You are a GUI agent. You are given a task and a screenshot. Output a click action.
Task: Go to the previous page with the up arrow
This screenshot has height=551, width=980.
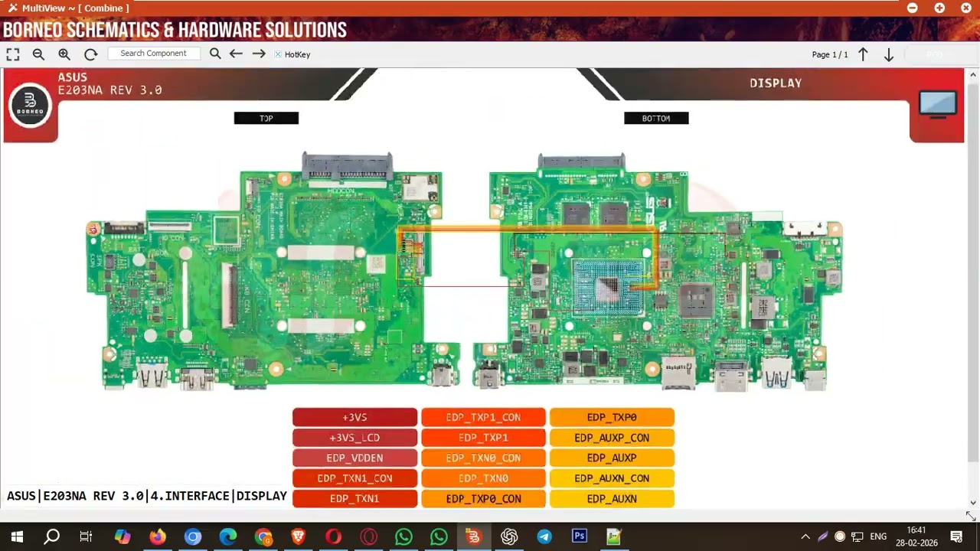pos(863,54)
